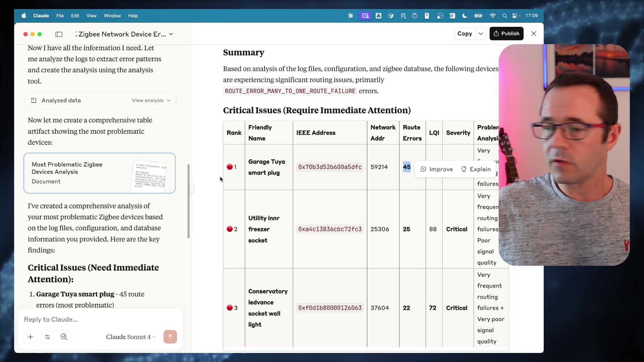Image resolution: width=644 pixels, height=362 pixels.
Task: Open the Todoist menu bar icon
Action: [452, 16]
